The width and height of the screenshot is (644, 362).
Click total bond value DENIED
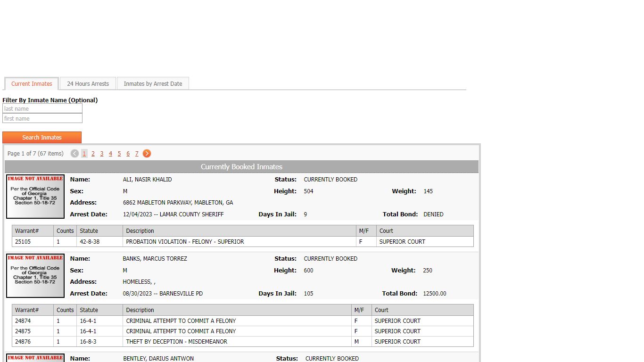tap(433, 214)
